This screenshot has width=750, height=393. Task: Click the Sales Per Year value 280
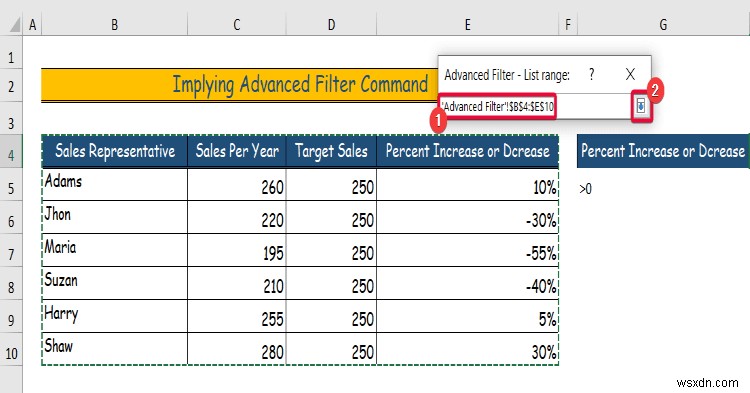[x=237, y=349]
